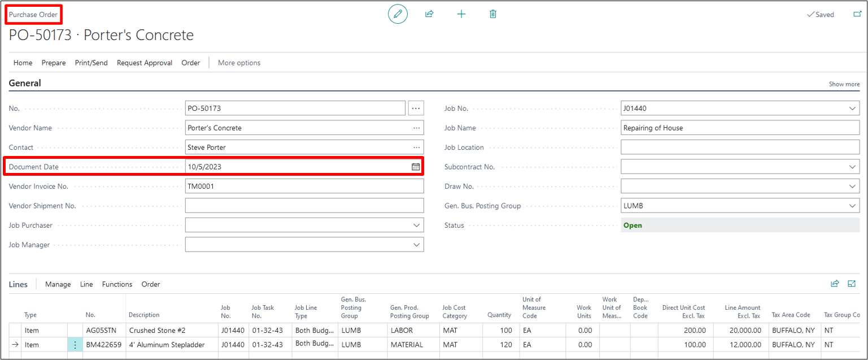Open the Functions menu in Lines
This screenshot has height=360, width=868.
click(x=117, y=284)
